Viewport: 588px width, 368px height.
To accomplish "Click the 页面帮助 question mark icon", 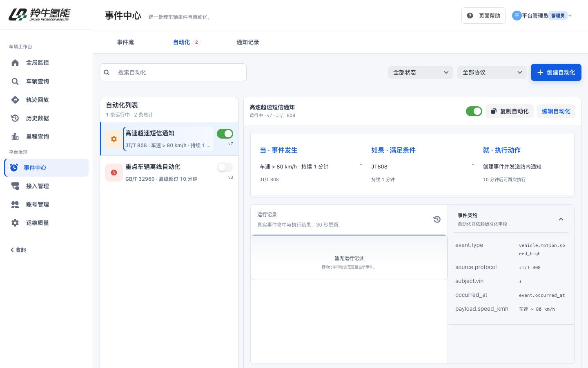I will coord(470,16).
